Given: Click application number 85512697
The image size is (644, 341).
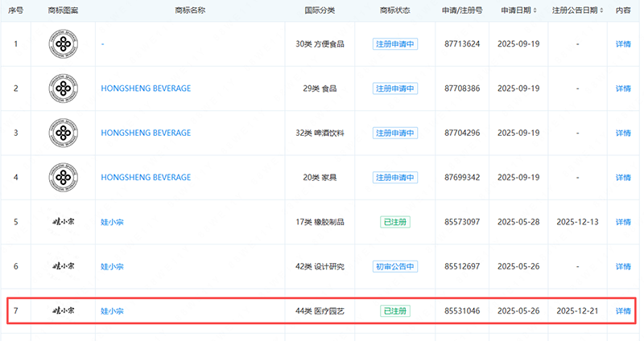Looking at the screenshot, I should [462, 266].
